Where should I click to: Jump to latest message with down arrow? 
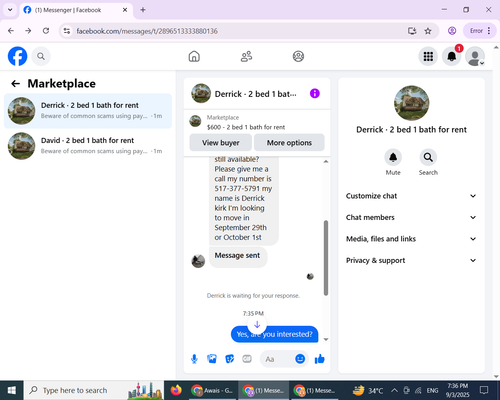(257, 324)
